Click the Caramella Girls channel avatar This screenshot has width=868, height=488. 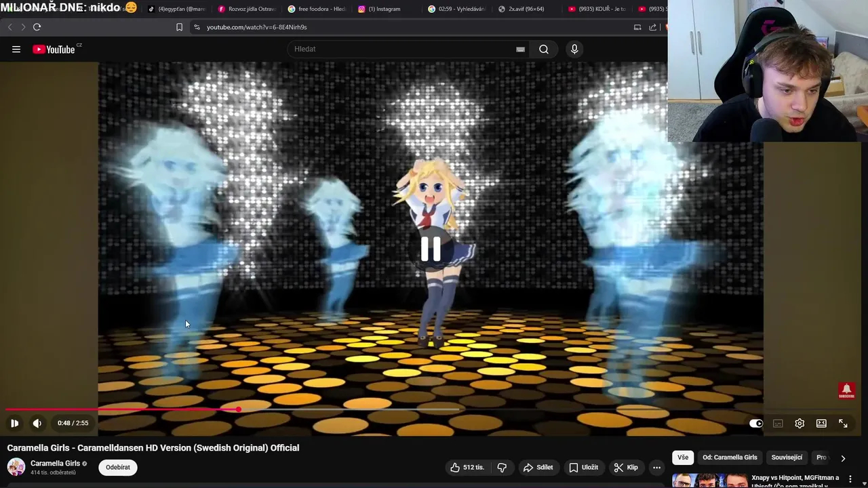point(16,467)
